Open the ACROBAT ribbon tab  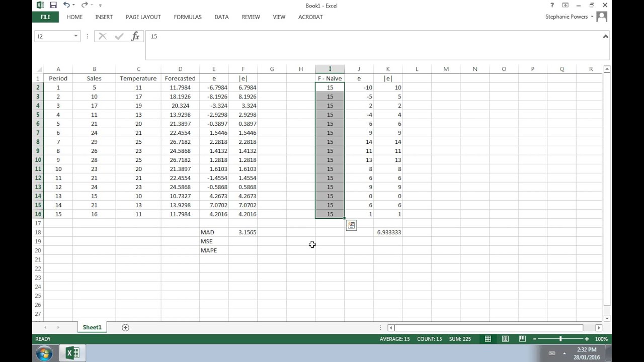click(310, 17)
